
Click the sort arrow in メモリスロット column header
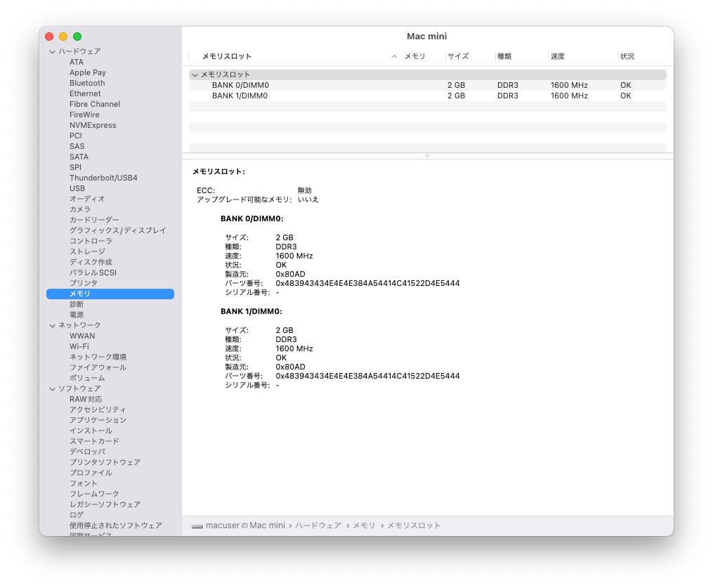tap(394, 56)
